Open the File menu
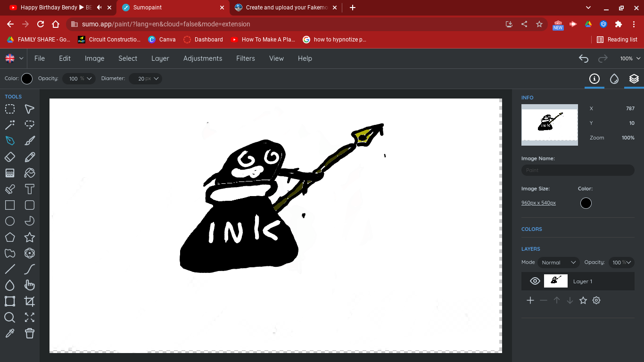644x362 pixels. tap(40, 58)
